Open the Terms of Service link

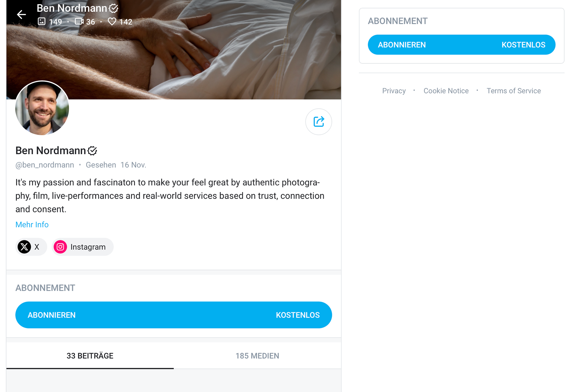[x=514, y=91]
